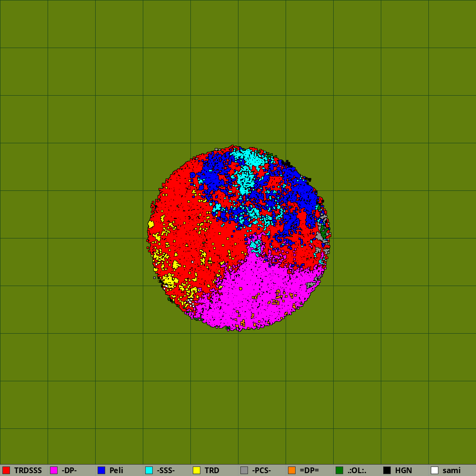Image resolution: width=476 pixels, height=476 pixels.
Task: Click the green .:OL:. legend swatch
Action: point(339,470)
